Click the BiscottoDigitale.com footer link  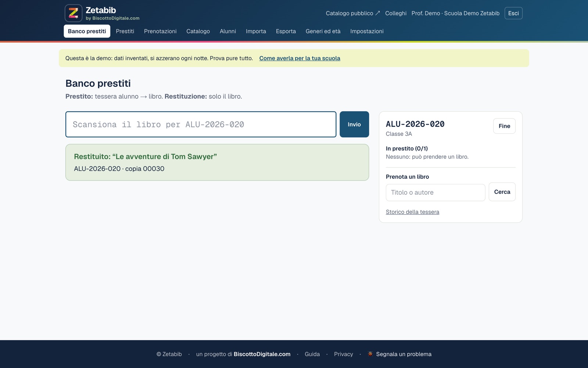tap(262, 354)
